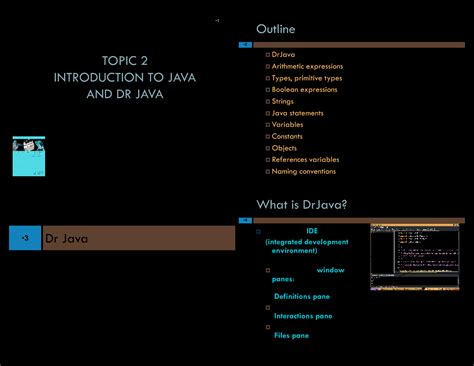Viewport: 474px width, 366px height.
Task: Open the cyan book cover thumbnail
Action: coord(29,156)
